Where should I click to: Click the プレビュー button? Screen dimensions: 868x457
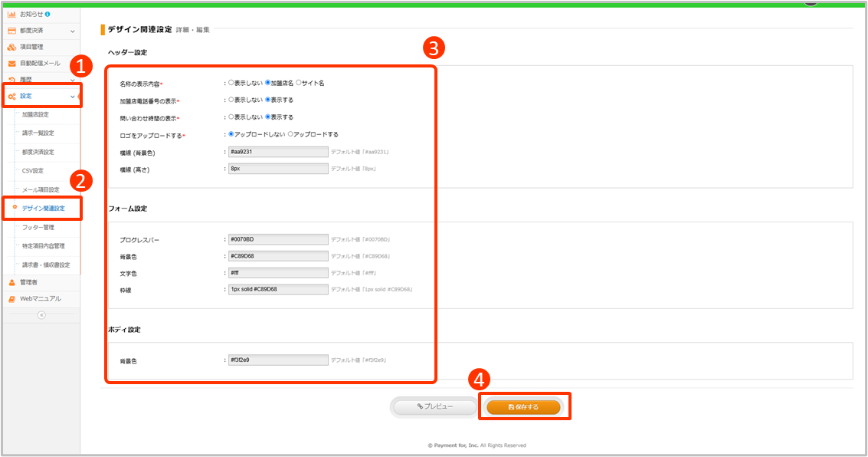pos(435,406)
